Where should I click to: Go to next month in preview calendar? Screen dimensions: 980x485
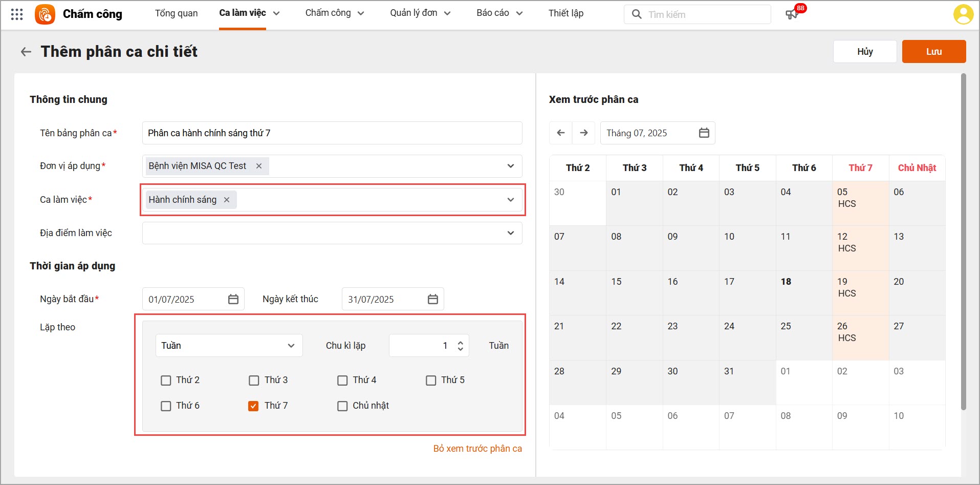(x=584, y=133)
